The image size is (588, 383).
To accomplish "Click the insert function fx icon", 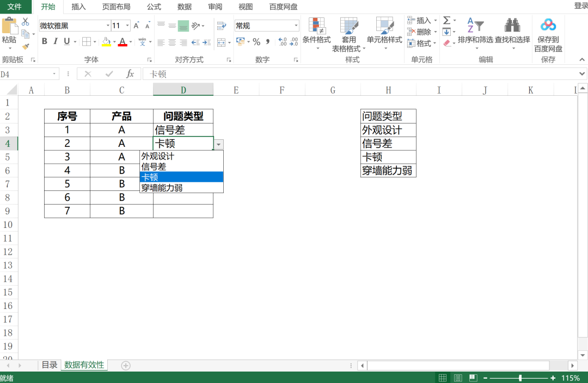I will click(130, 74).
